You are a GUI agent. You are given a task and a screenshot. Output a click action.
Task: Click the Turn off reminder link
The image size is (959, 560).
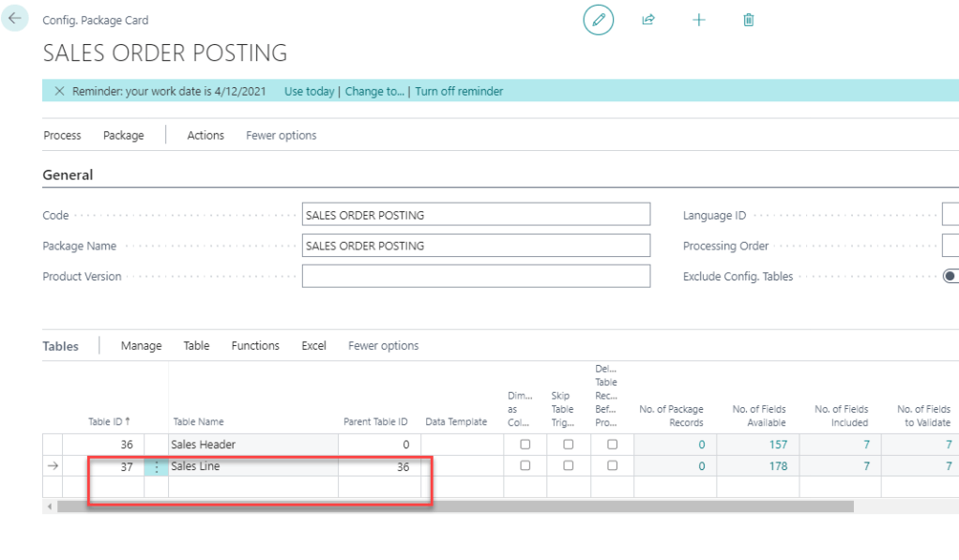tap(459, 91)
